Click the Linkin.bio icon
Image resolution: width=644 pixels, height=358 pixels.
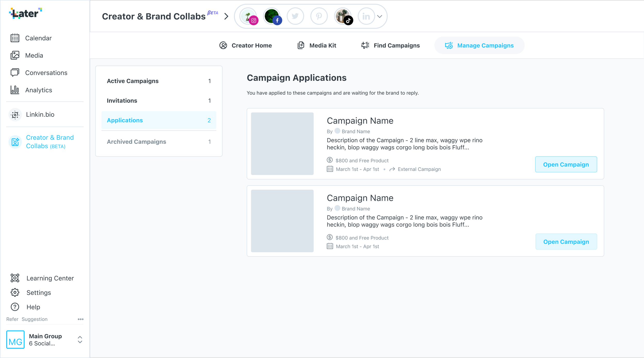click(15, 115)
